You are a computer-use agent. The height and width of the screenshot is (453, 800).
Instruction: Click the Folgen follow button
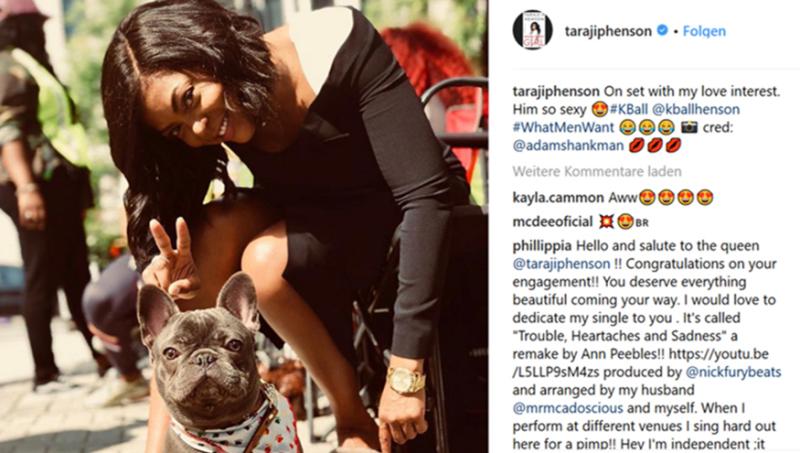click(704, 31)
